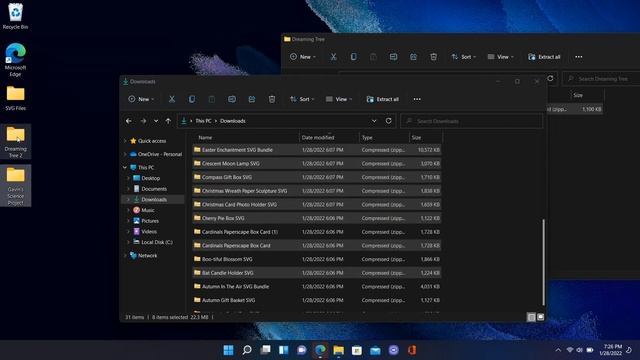
Task: Click This PC in address breadcrumb
Action: coord(203,121)
